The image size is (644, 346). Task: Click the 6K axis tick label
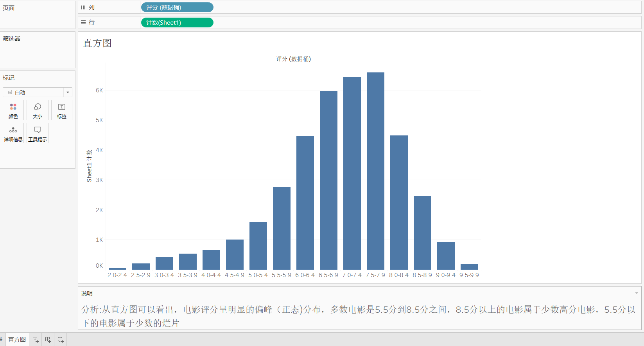click(99, 90)
